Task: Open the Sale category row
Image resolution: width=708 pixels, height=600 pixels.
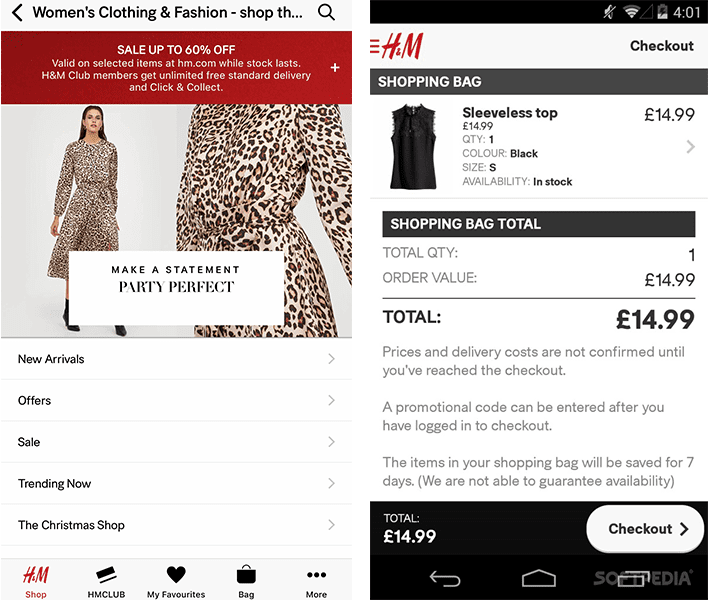Action: (x=177, y=442)
